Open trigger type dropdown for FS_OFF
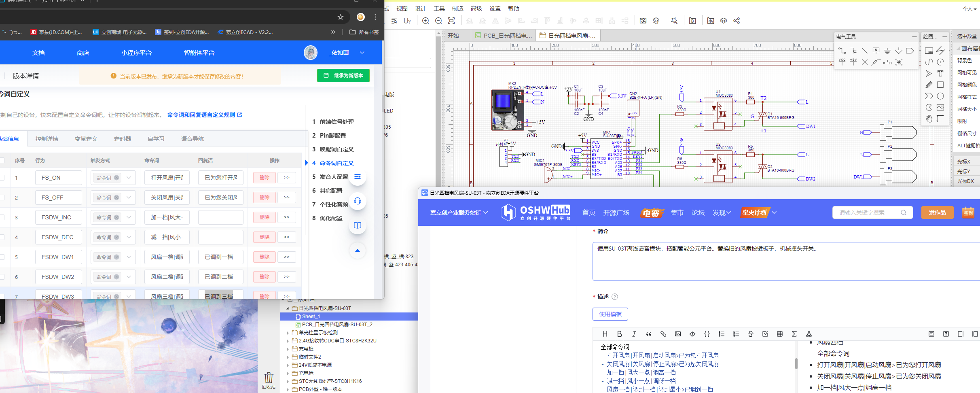Screen dimensions: 980x393 coord(129,198)
